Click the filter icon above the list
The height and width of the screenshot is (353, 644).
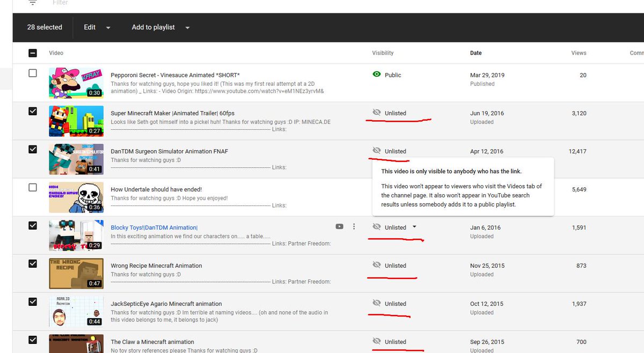pos(33,2)
